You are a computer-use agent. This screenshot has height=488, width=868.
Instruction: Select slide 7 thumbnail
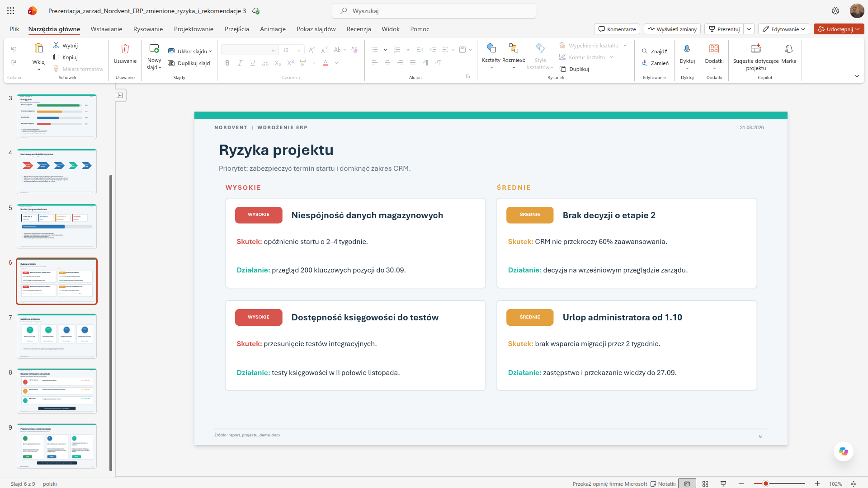click(57, 336)
